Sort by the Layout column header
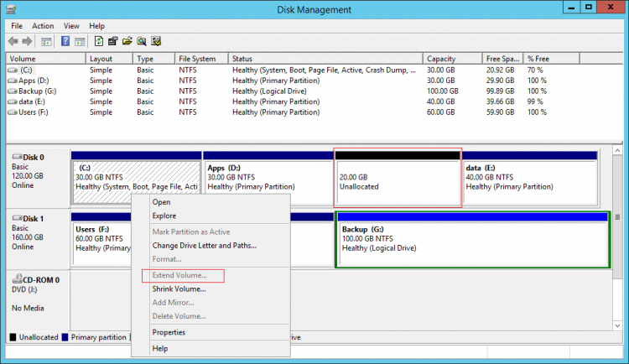This screenshot has height=364, width=629. (109, 59)
